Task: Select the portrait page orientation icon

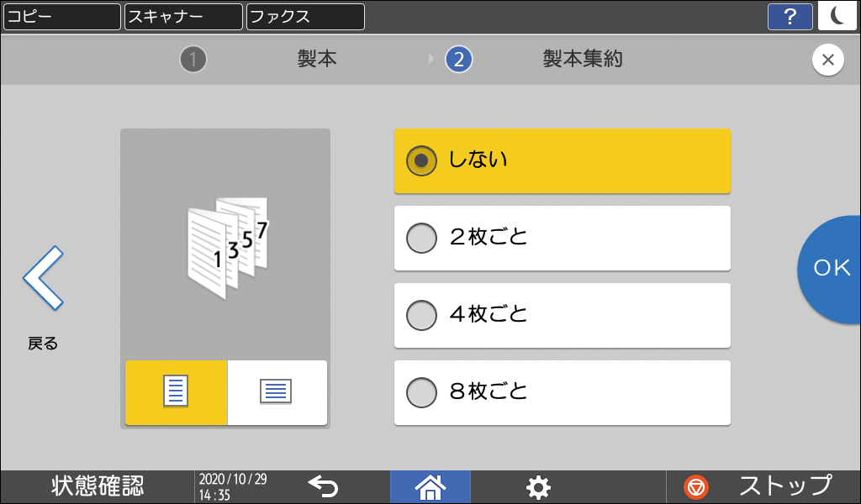Action: pyautogui.click(x=175, y=392)
